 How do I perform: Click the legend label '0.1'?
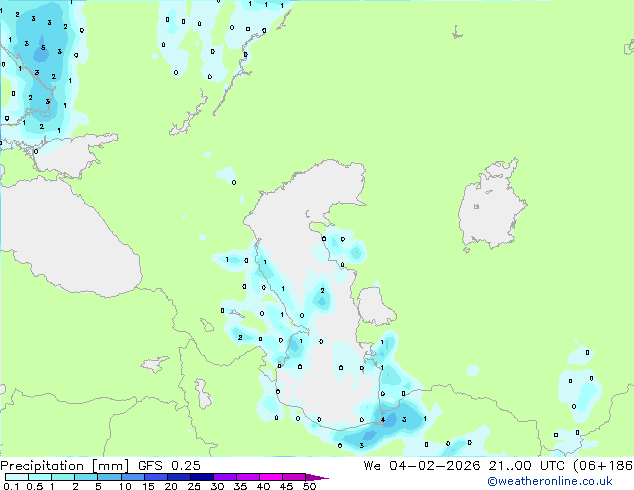(x=11, y=486)
